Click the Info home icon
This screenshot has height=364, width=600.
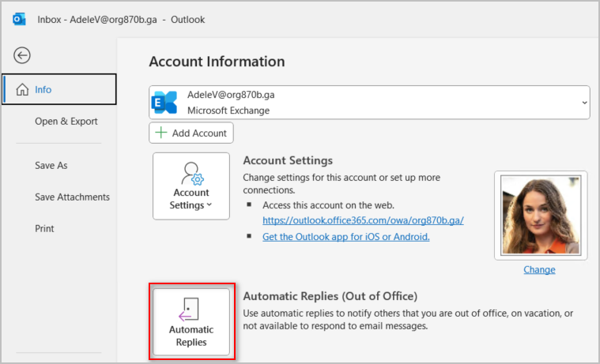tap(22, 89)
